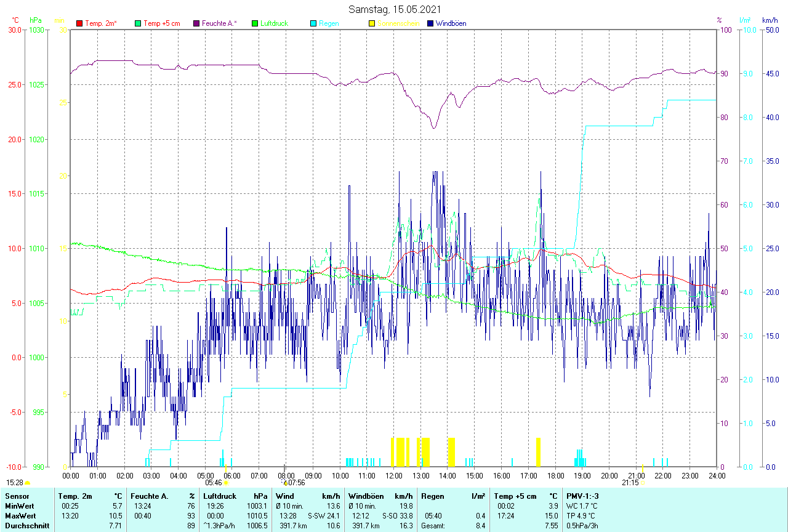Click the average pressure value 1006.5
The height and width of the screenshot is (532, 788).
click(x=257, y=525)
